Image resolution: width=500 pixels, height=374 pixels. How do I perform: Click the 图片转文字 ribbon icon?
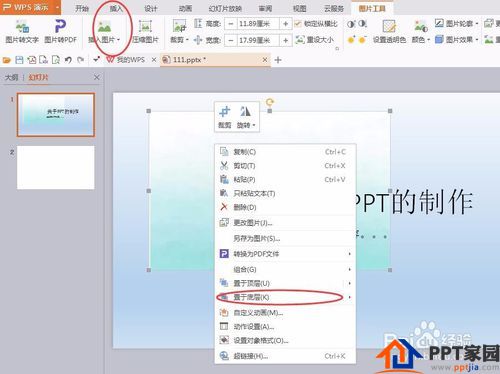(22, 26)
